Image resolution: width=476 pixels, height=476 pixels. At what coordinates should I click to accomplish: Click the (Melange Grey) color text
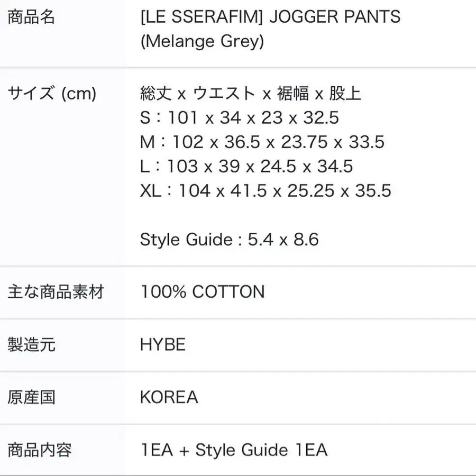click(x=202, y=41)
